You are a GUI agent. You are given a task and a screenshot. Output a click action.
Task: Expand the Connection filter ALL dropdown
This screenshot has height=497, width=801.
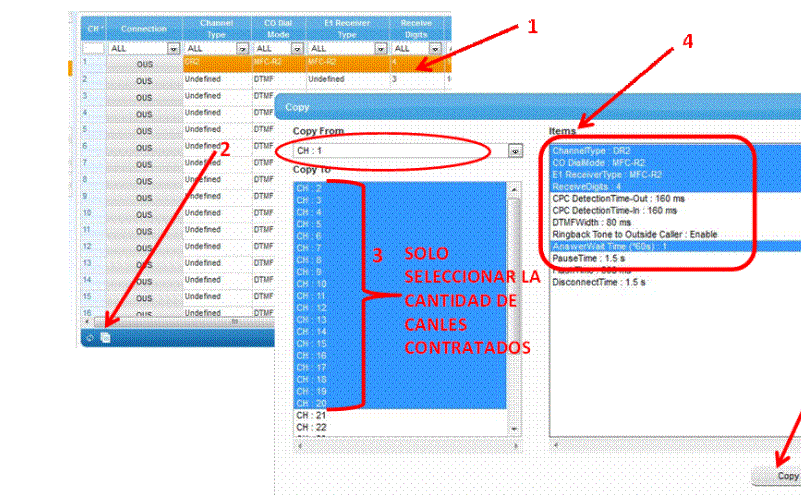pos(173,48)
